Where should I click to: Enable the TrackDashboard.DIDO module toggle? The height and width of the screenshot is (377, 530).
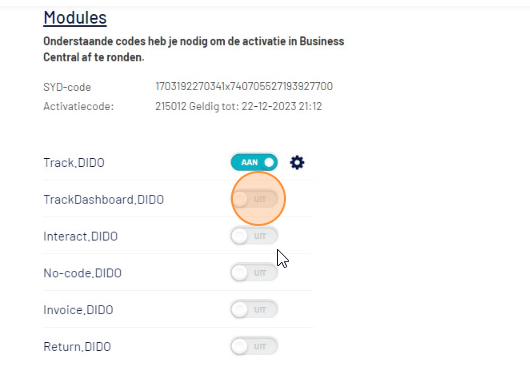(254, 199)
